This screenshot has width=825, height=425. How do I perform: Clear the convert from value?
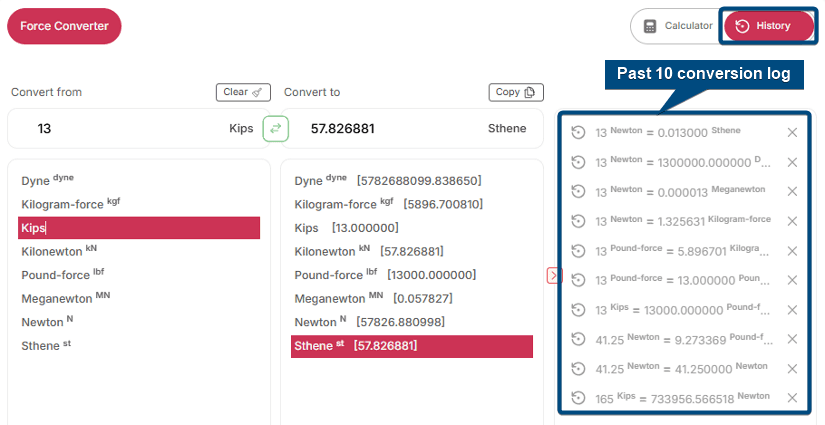click(x=243, y=92)
